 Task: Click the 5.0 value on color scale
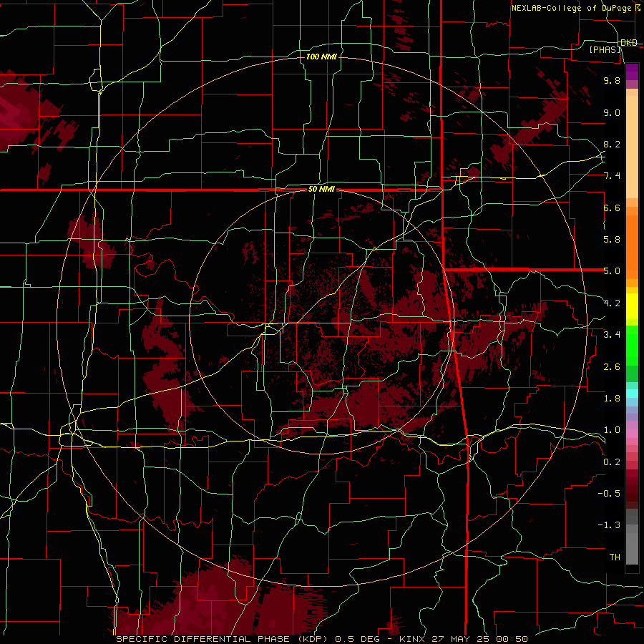tap(612, 271)
